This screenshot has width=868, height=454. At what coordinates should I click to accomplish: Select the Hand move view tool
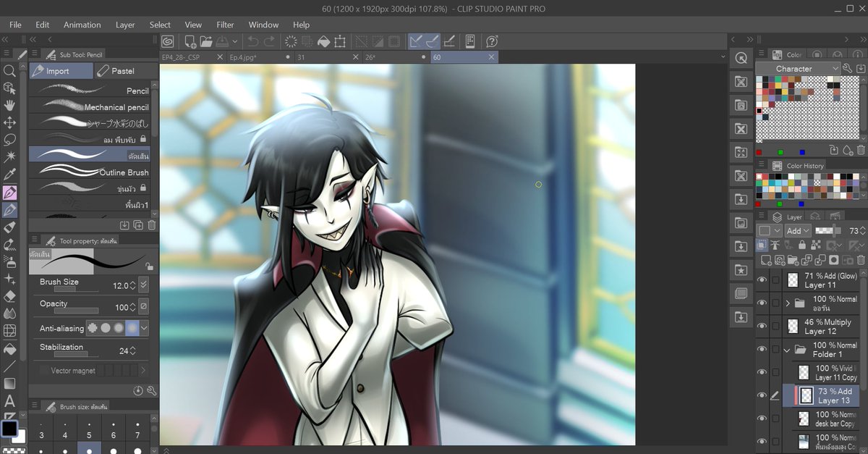click(x=10, y=106)
